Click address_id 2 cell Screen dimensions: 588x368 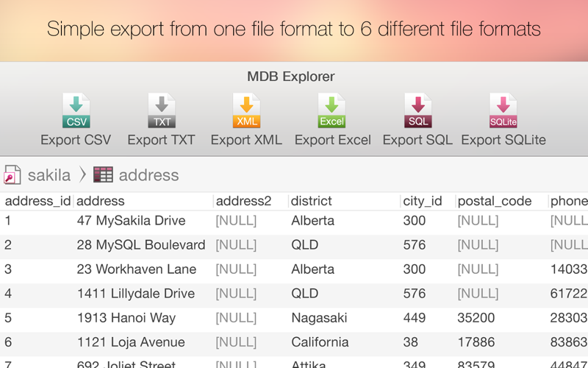8,245
